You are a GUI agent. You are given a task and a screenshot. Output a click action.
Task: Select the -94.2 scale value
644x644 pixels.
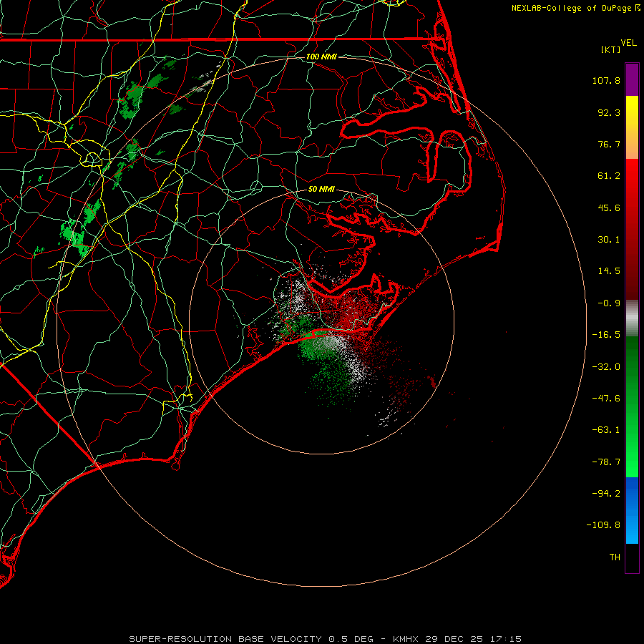606,494
